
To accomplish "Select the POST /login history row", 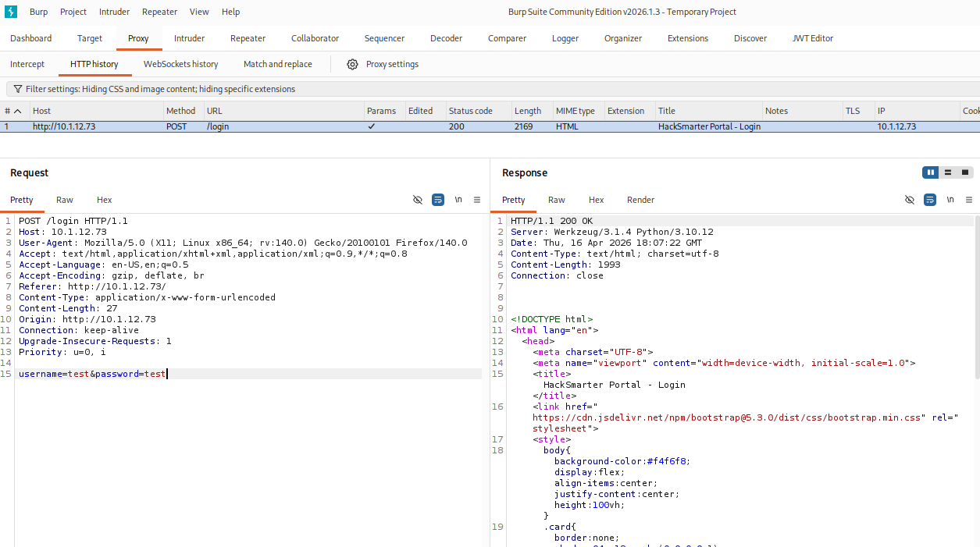I will (x=312, y=126).
